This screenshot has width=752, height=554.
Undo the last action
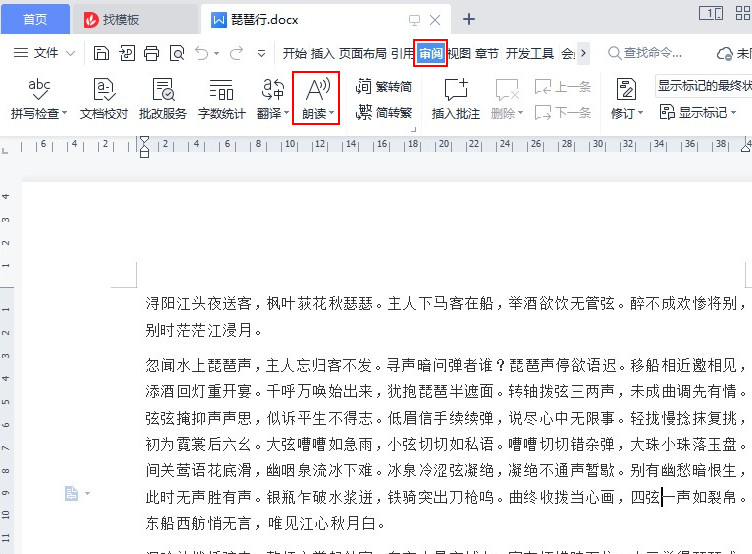201,53
